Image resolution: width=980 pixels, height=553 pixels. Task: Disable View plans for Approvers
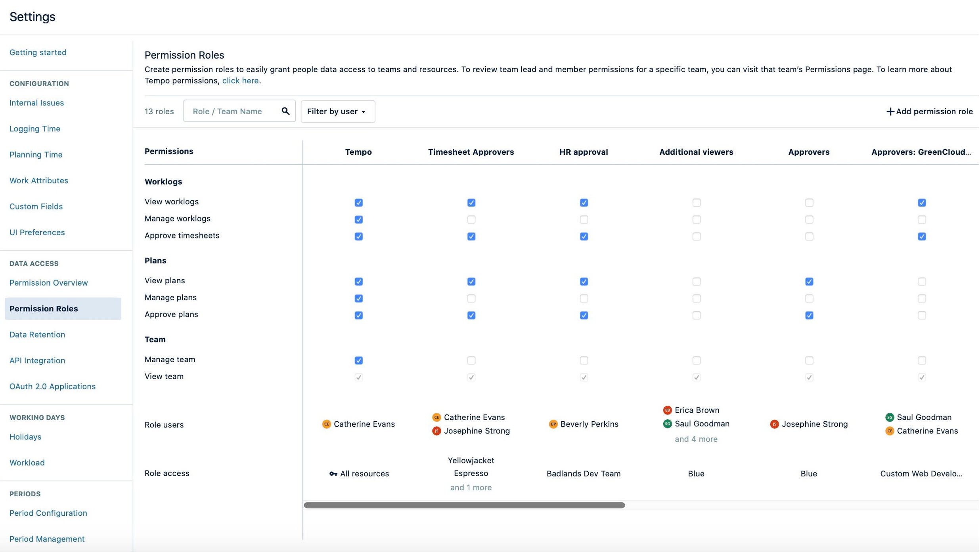[x=809, y=281]
